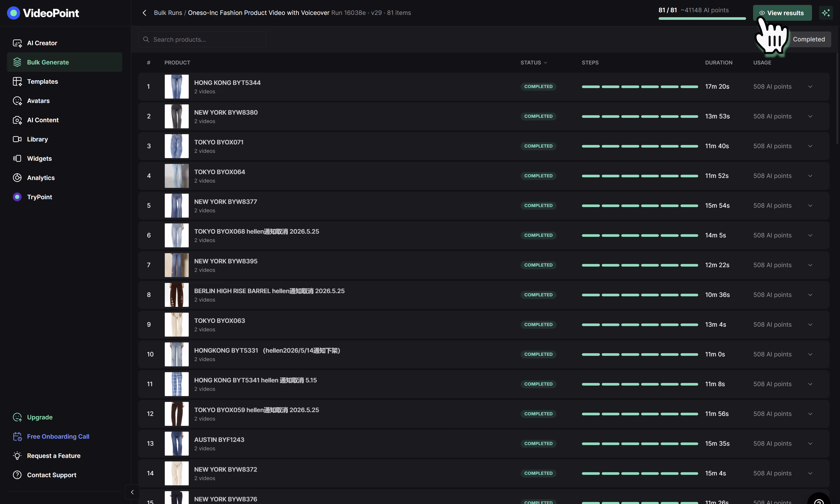Open the NEW YORK BYW8380 product thumbnail
The width and height of the screenshot is (840, 504).
176,116
